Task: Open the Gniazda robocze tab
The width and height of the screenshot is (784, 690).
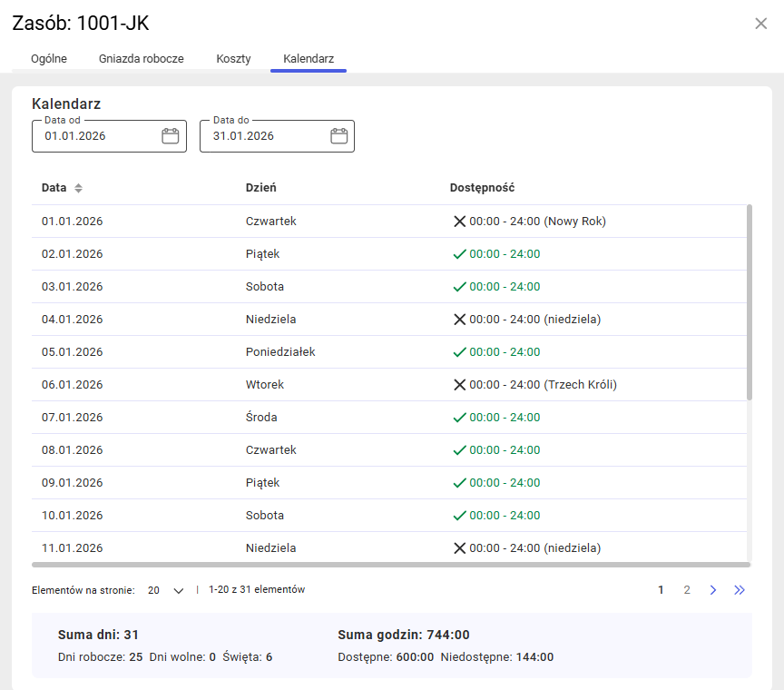Action: (142, 59)
